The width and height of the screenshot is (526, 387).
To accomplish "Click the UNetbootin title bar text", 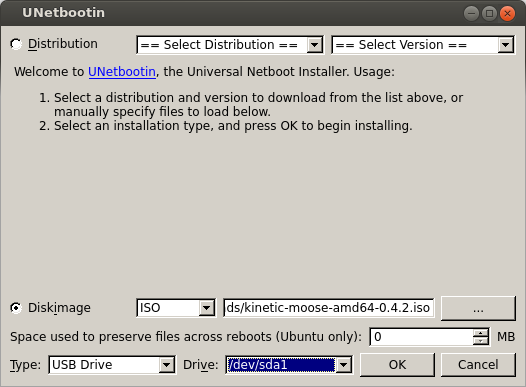I will 63,13.
